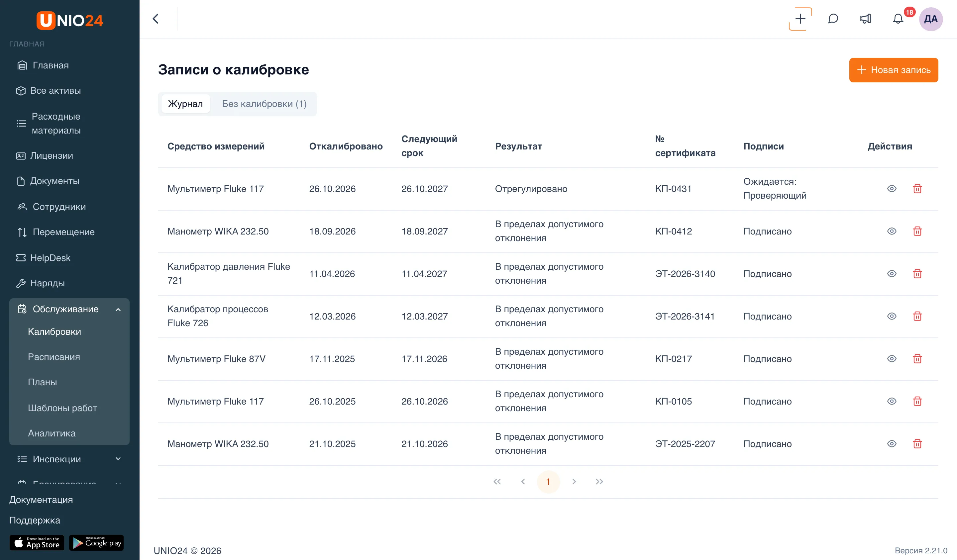
Task: Open Калибровки in the sidebar
Action: 54,331
